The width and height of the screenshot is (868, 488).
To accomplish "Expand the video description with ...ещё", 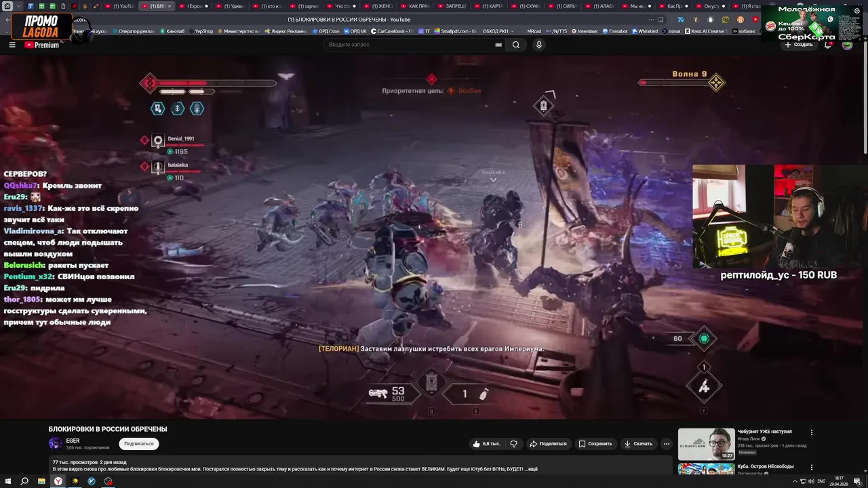I will [x=532, y=469].
